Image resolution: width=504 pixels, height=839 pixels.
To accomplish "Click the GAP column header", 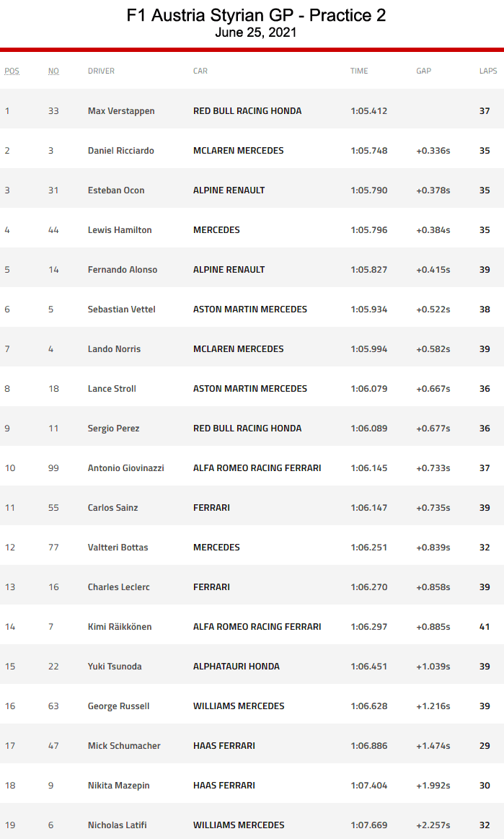I will [424, 71].
